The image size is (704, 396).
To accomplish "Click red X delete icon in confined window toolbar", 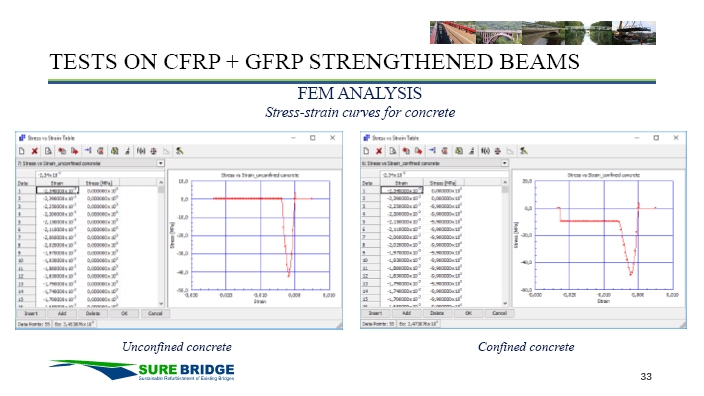I will tap(379, 151).
